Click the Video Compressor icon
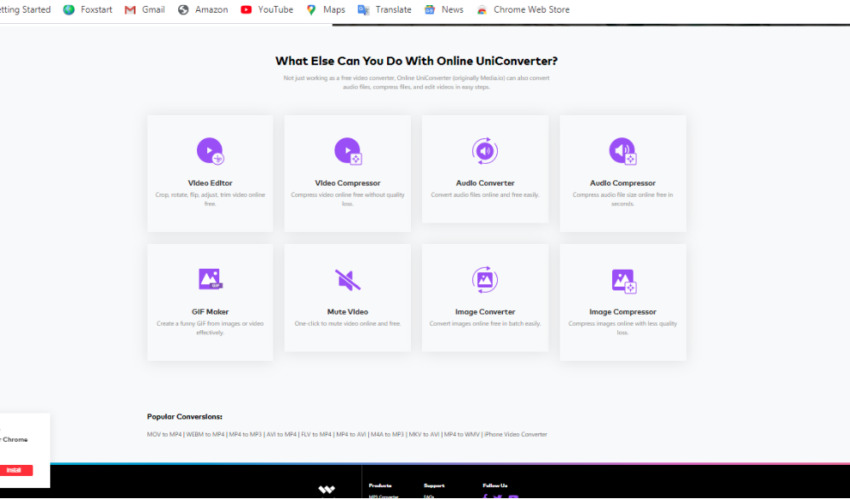The height and width of the screenshot is (499, 850). [x=347, y=151]
